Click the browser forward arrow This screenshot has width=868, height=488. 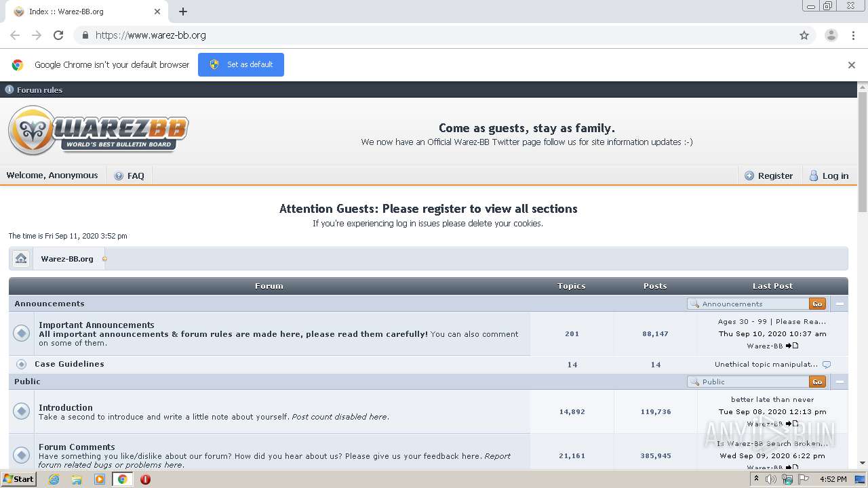[x=37, y=35]
